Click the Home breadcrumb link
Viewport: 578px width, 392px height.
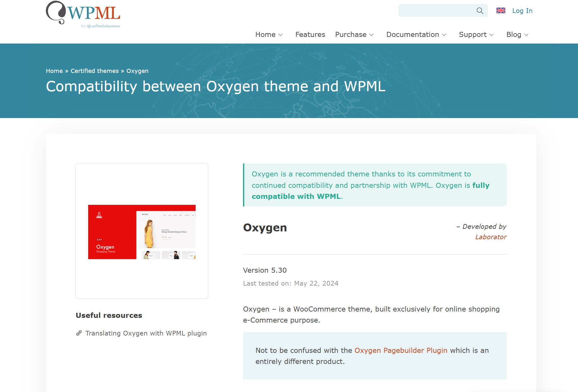(x=54, y=71)
